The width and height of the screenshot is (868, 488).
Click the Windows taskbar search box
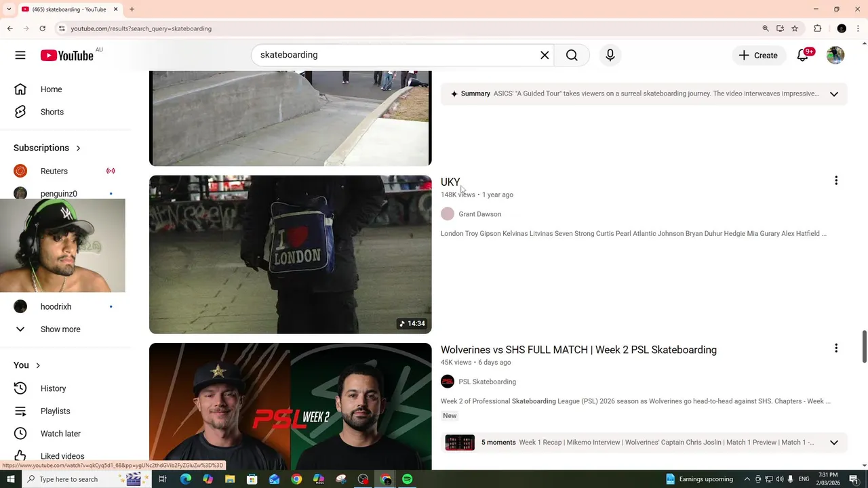[x=85, y=479]
